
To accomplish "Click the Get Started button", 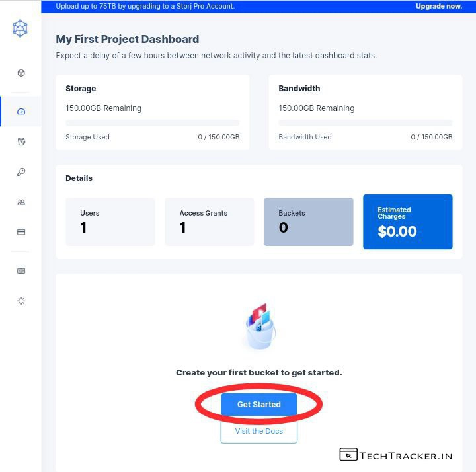I will [x=258, y=405].
